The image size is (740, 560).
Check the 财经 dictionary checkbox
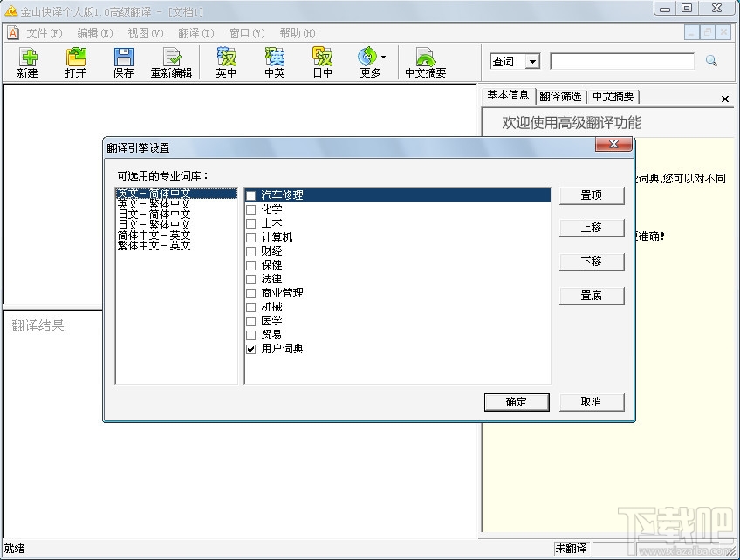(x=251, y=251)
